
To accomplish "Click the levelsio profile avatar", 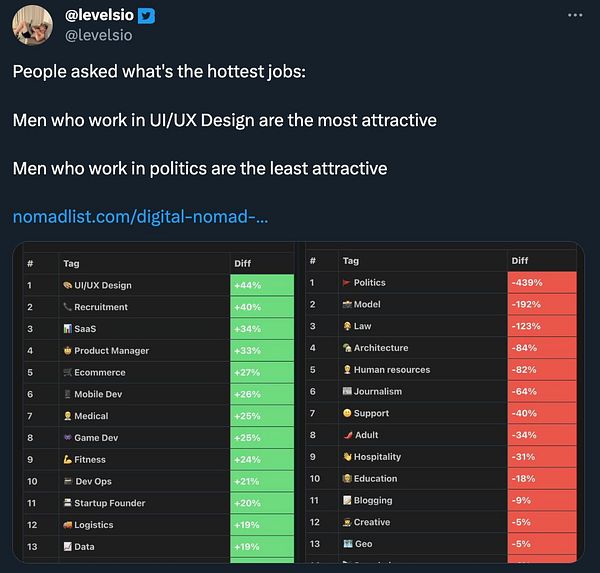I will 32,24.
